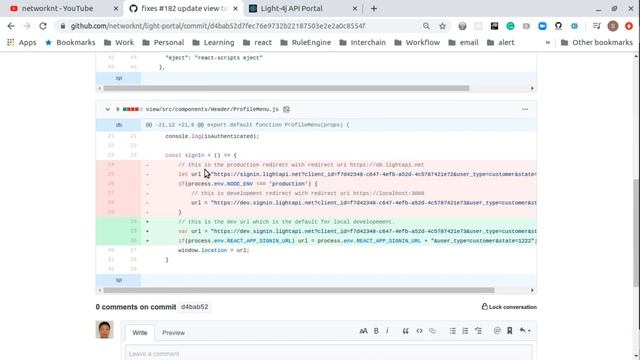Click the Leave a comment text field
This screenshot has height=360, width=640.
[x=329, y=353]
